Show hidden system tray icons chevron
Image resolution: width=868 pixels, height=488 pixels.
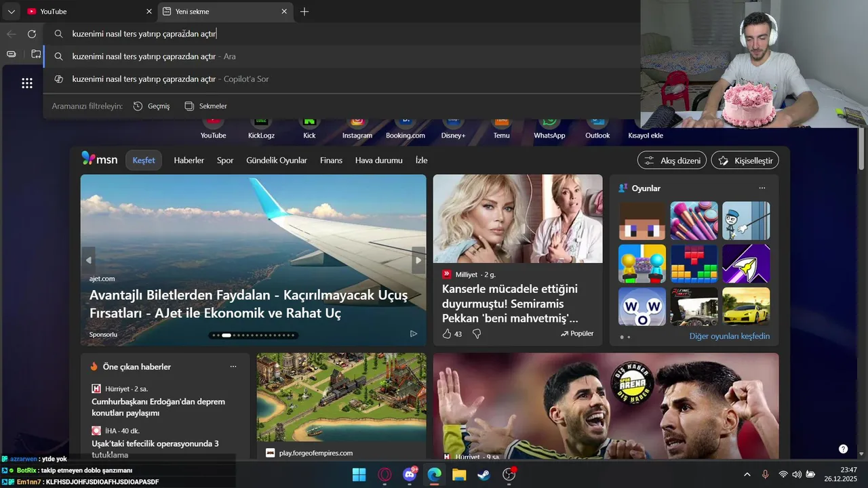tap(747, 474)
